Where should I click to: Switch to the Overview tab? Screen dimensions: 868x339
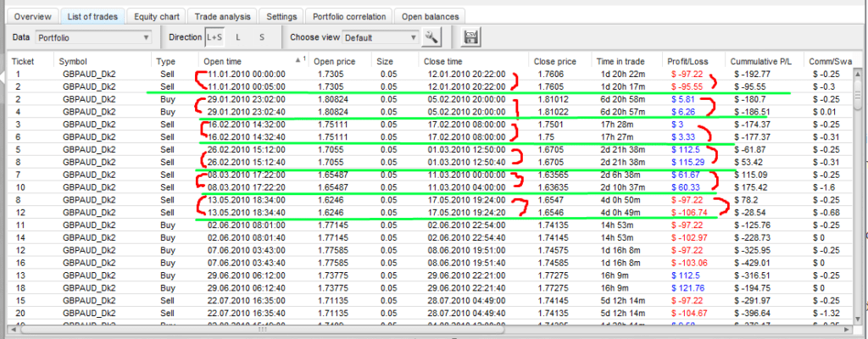point(33,17)
